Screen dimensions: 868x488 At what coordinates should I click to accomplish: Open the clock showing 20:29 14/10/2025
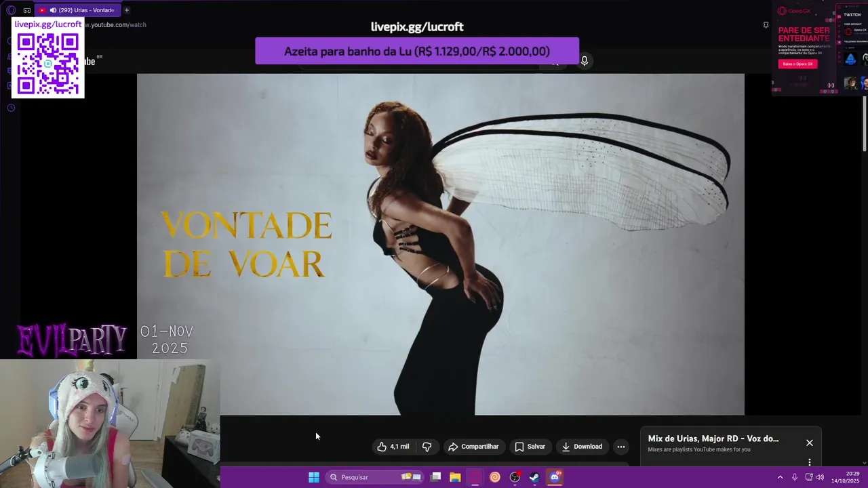846,477
